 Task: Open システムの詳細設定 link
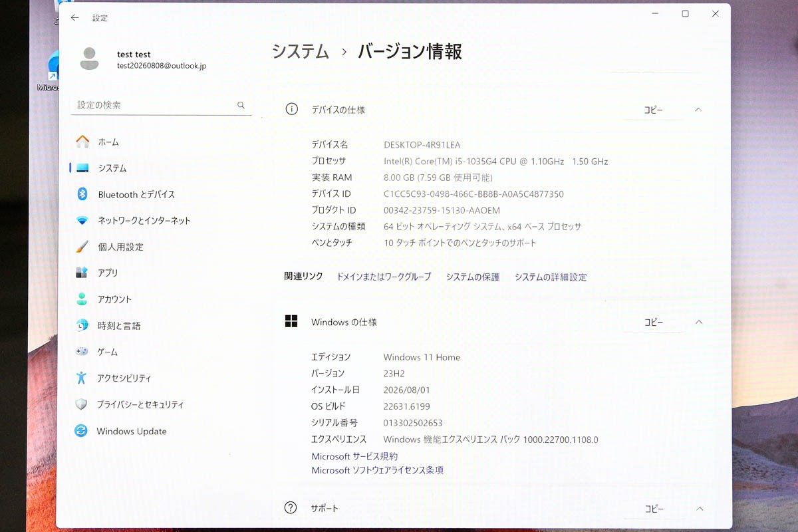tap(551, 277)
